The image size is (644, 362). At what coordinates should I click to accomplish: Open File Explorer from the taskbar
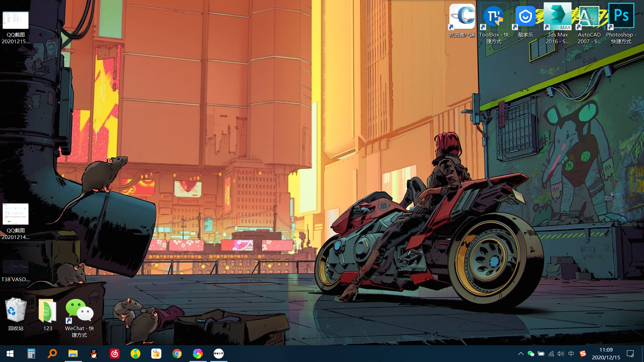[x=73, y=354]
